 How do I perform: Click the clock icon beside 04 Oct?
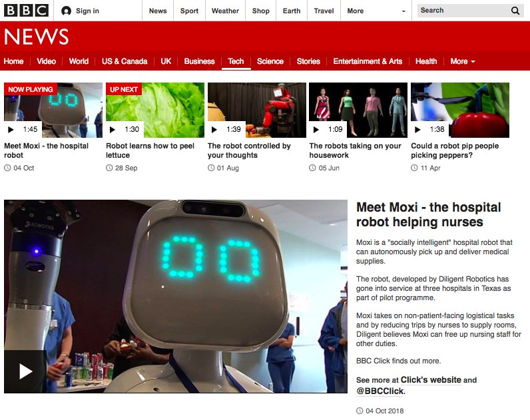[x=7, y=168]
